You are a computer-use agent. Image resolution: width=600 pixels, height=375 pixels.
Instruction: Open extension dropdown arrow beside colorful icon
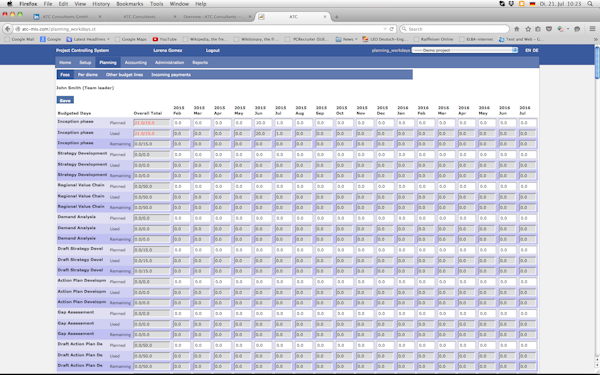point(568,29)
